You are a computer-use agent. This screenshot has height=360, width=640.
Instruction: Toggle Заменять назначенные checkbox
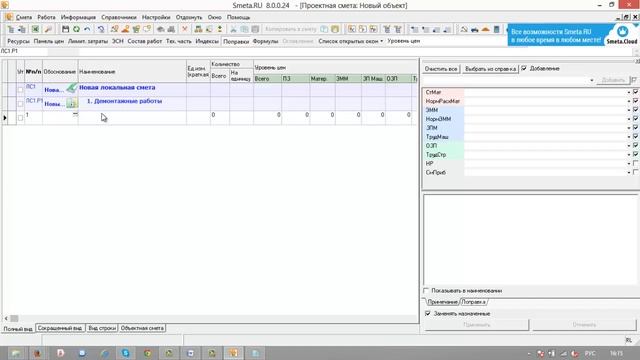point(428,313)
